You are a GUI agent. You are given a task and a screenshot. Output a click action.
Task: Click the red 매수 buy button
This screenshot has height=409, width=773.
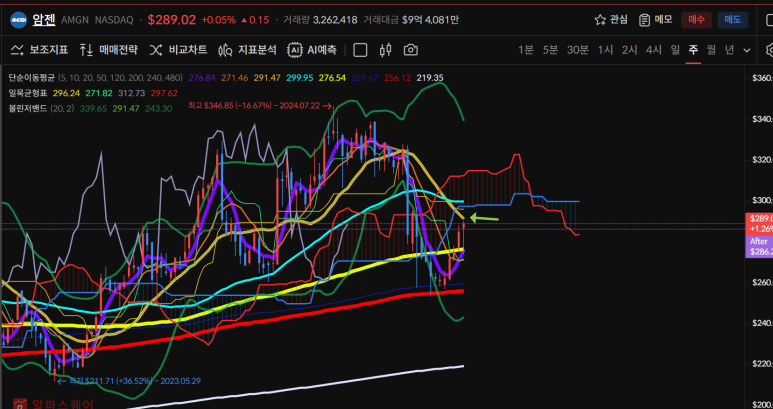696,20
